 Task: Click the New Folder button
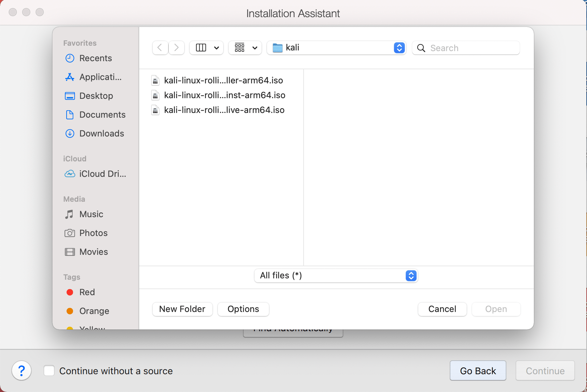coord(182,309)
